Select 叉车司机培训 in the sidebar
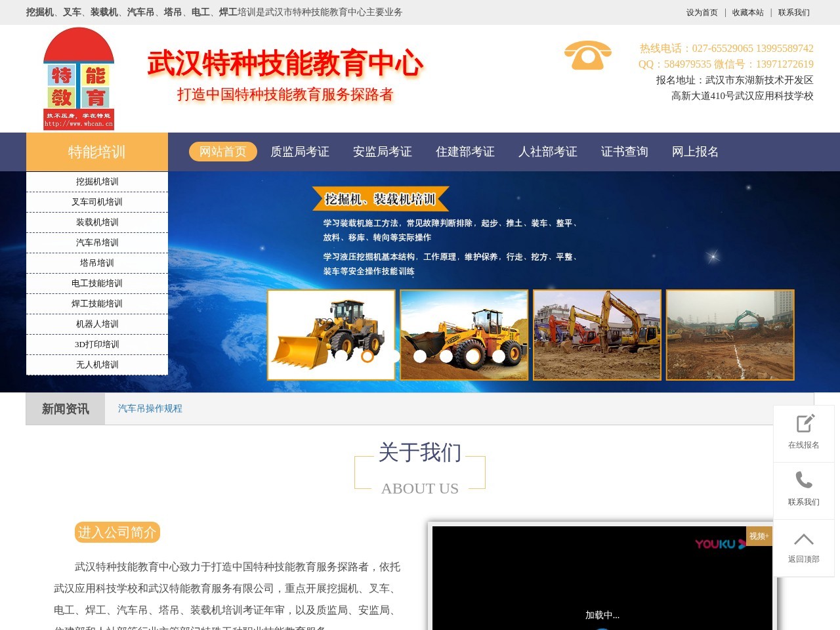Image resolution: width=840 pixels, height=630 pixels. click(x=97, y=202)
